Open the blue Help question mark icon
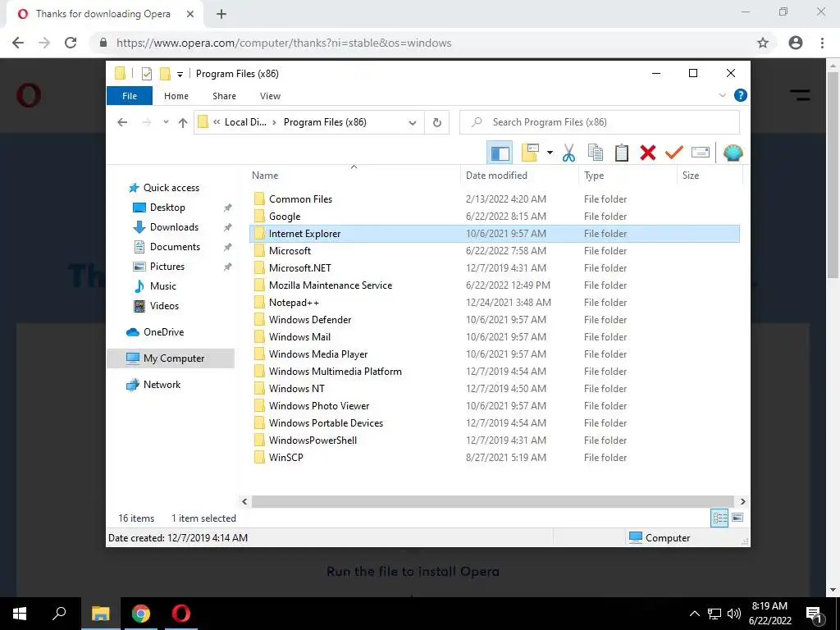The image size is (840, 630). (x=741, y=95)
